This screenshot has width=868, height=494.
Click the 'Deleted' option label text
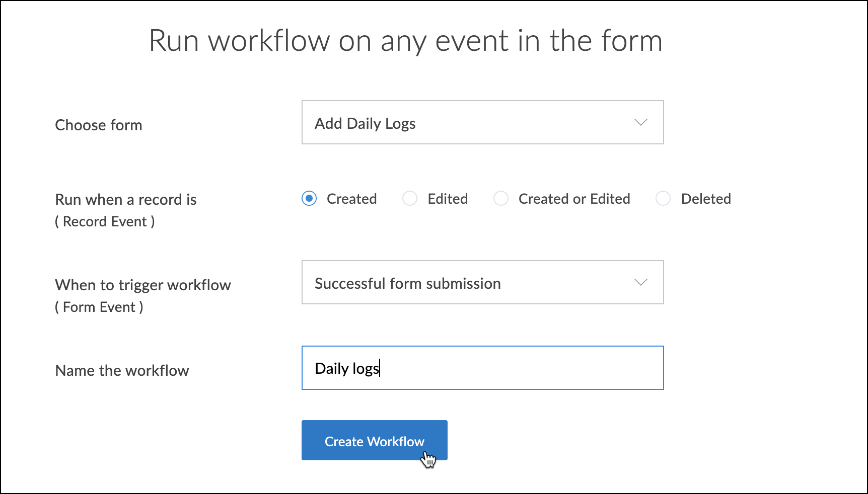706,199
